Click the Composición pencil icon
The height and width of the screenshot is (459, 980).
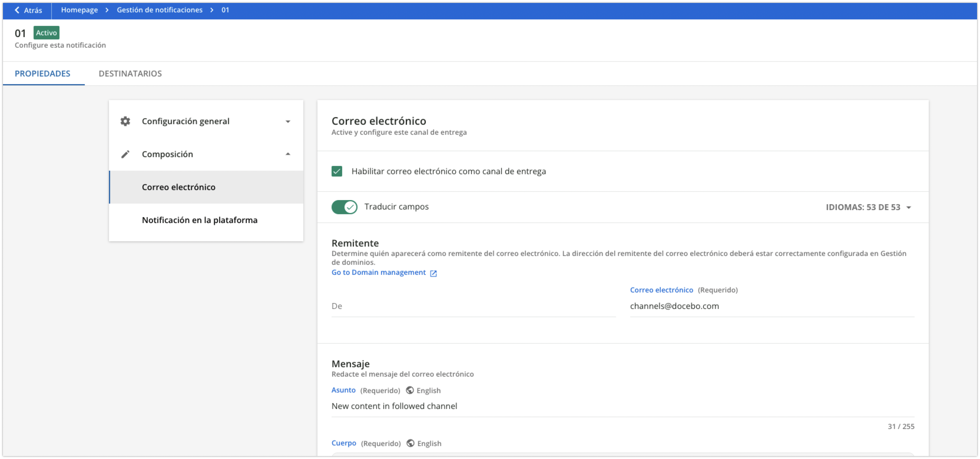tap(125, 154)
